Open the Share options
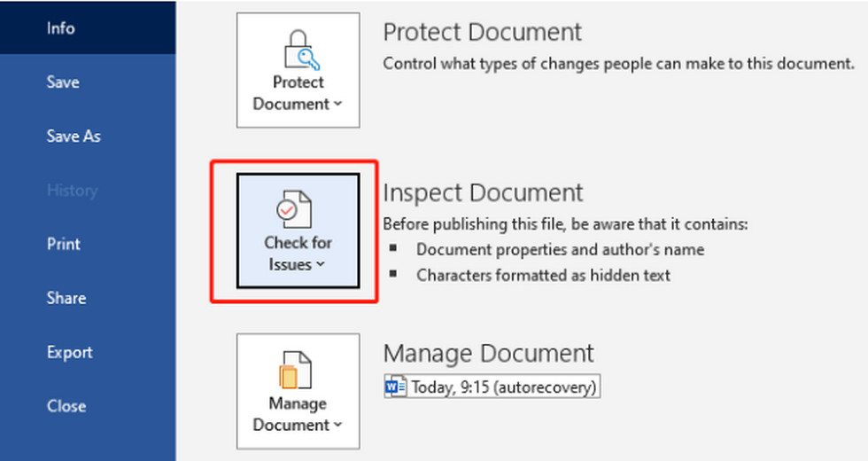The width and height of the screenshot is (868, 461). (x=65, y=299)
